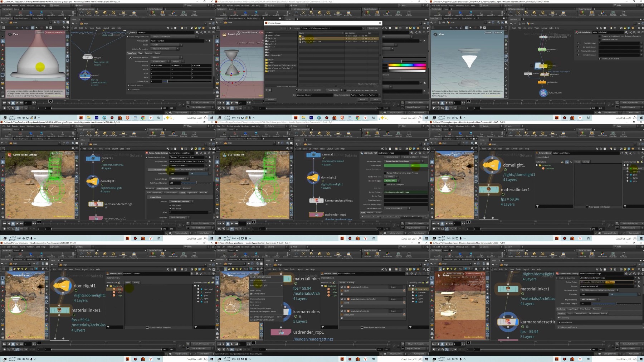
Task: Click the usdrender_rop1 node icon beside the camera menu
Action: click(281, 332)
